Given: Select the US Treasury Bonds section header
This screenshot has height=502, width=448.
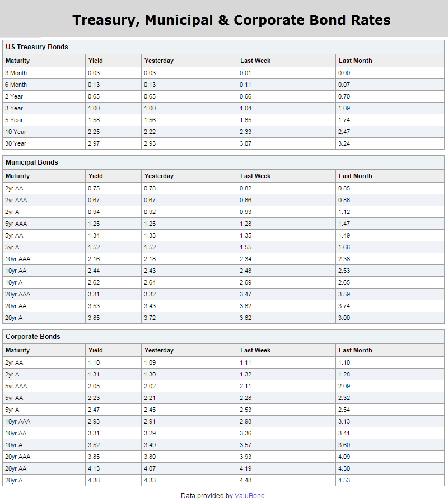Looking at the screenshot, I should click(x=37, y=47).
